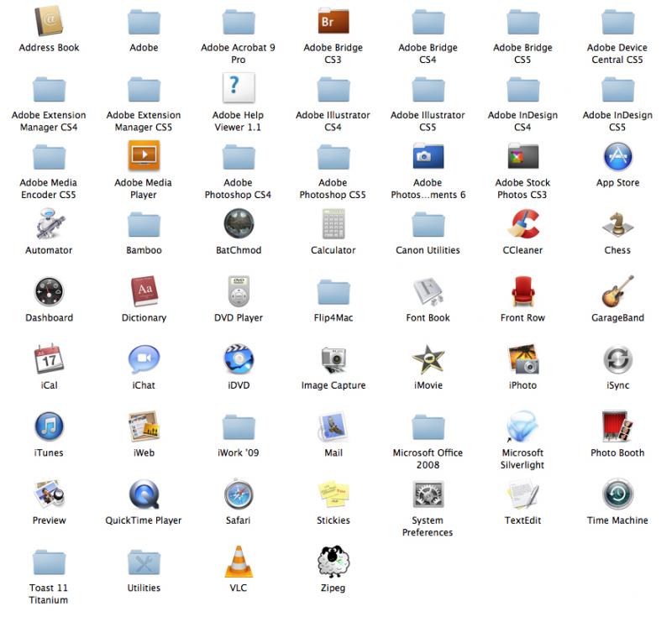Select the Adobe Photoshop CS4 folder
672x617 pixels.
point(239,157)
